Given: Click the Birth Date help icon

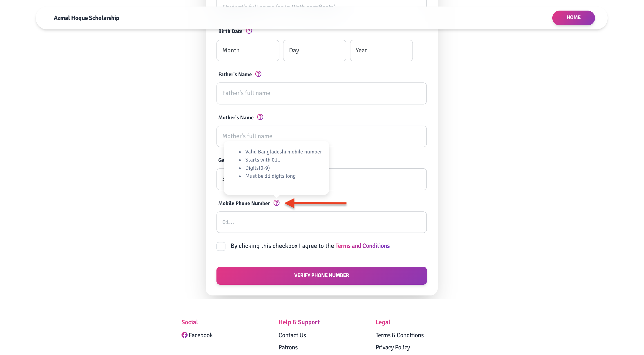Looking at the screenshot, I should [x=249, y=31].
